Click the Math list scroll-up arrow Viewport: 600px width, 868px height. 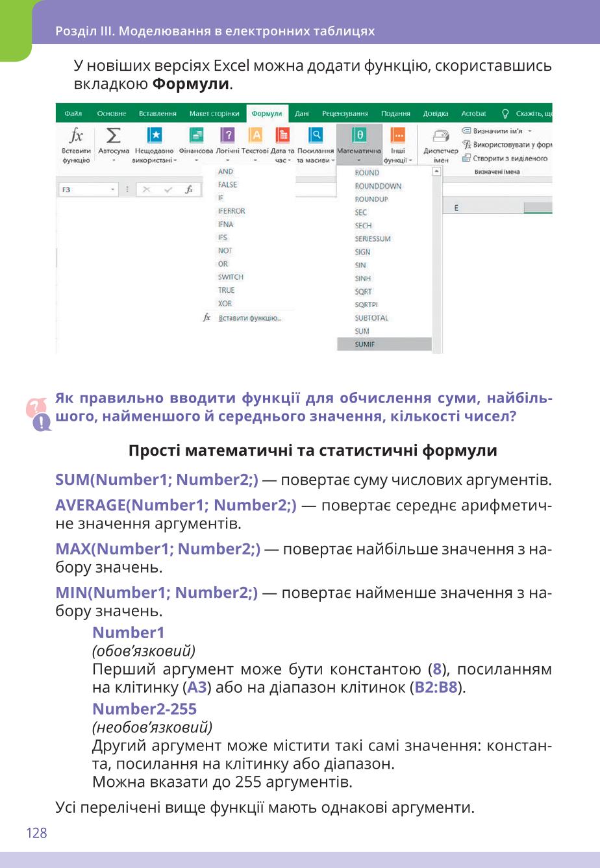437,171
